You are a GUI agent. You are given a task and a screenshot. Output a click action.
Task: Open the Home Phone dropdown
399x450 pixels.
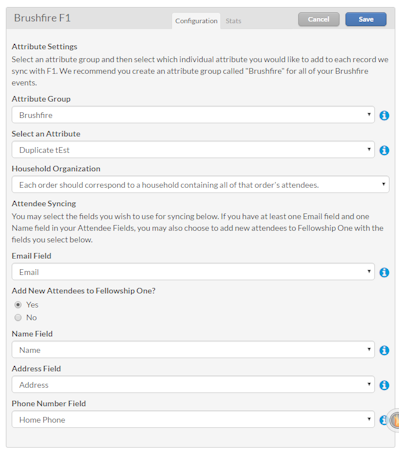(193, 419)
